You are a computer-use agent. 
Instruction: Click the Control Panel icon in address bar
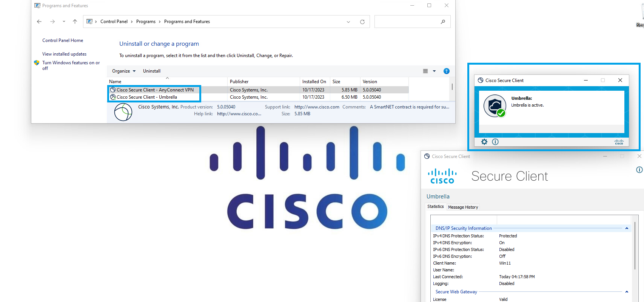click(x=89, y=22)
